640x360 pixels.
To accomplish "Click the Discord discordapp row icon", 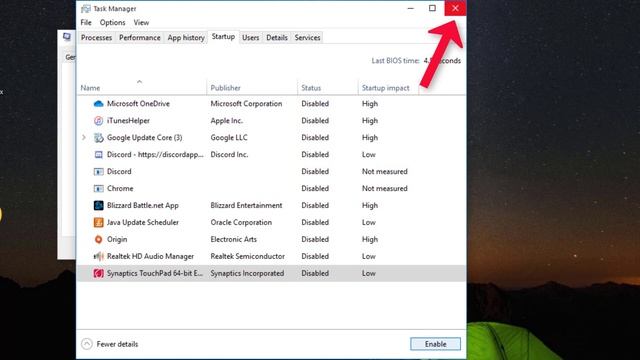I will point(98,155).
